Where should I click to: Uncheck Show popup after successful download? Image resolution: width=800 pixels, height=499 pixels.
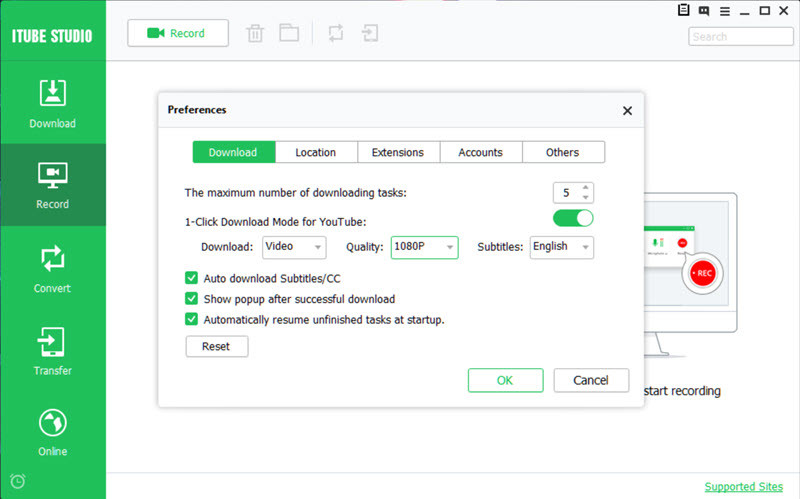point(191,298)
